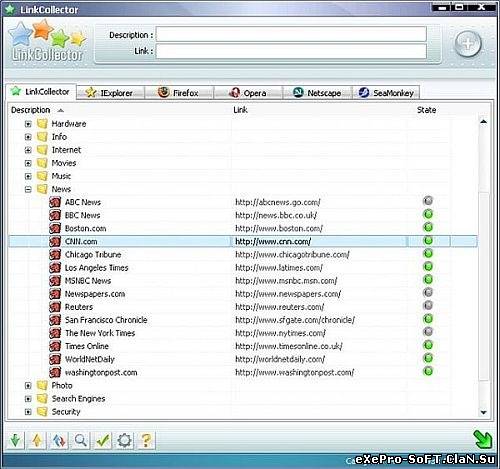The width and height of the screenshot is (500, 469).
Task: Click the gray state indicator for Reuters
Action: tap(428, 306)
